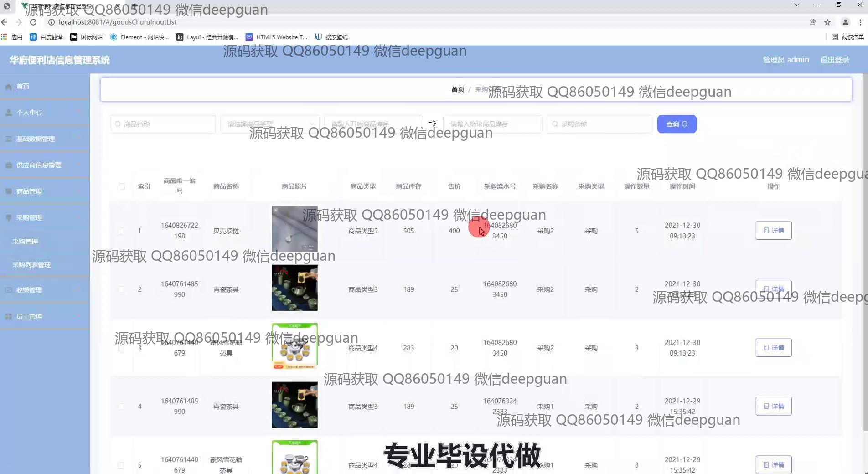This screenshot has width=868, height=474.
Task: Go to 首页 in the sidebar
Action: click(x=45, y=86)
